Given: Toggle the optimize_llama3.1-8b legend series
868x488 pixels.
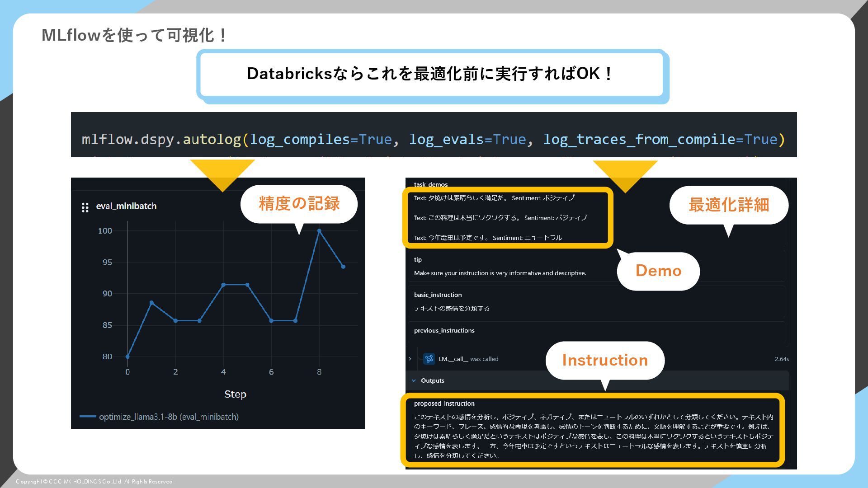Looking at the screenshot, I should pos(169,417).
